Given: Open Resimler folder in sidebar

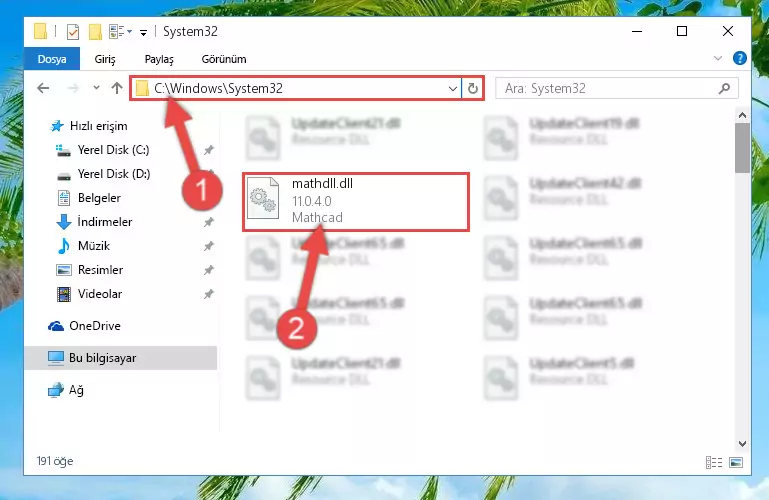Looking at the screenshot, I should [100, 270].
